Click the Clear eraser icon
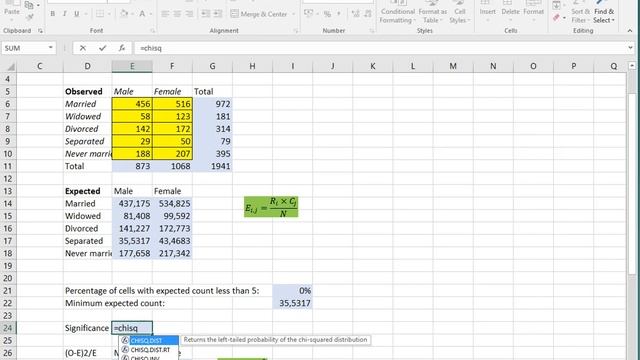The width and height of the screenshot is (640, 360). (556, 18)
